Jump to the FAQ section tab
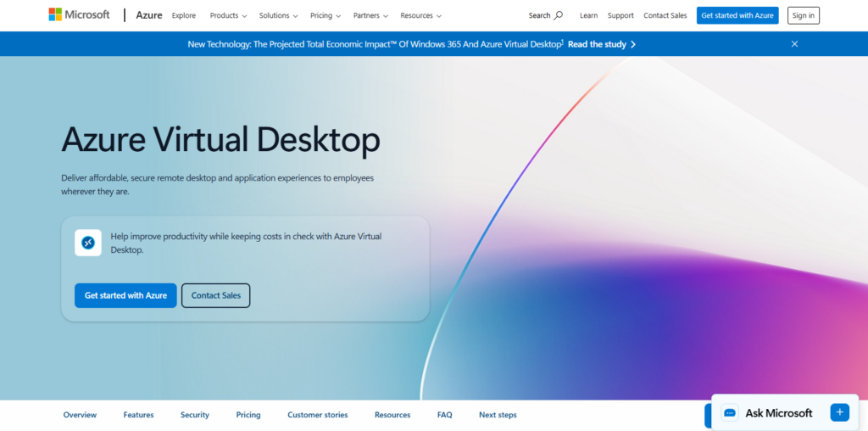The image size is (868, 431). tap(444, 415)
